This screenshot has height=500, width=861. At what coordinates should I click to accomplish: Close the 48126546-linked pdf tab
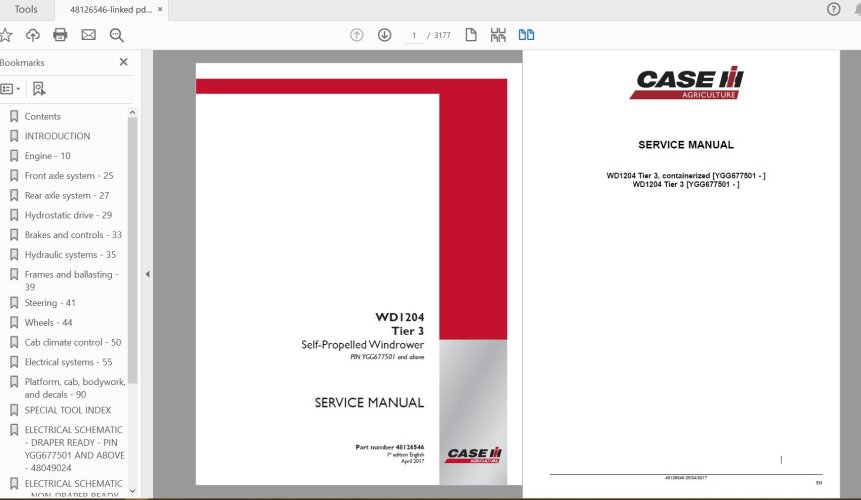coord(160,9)
